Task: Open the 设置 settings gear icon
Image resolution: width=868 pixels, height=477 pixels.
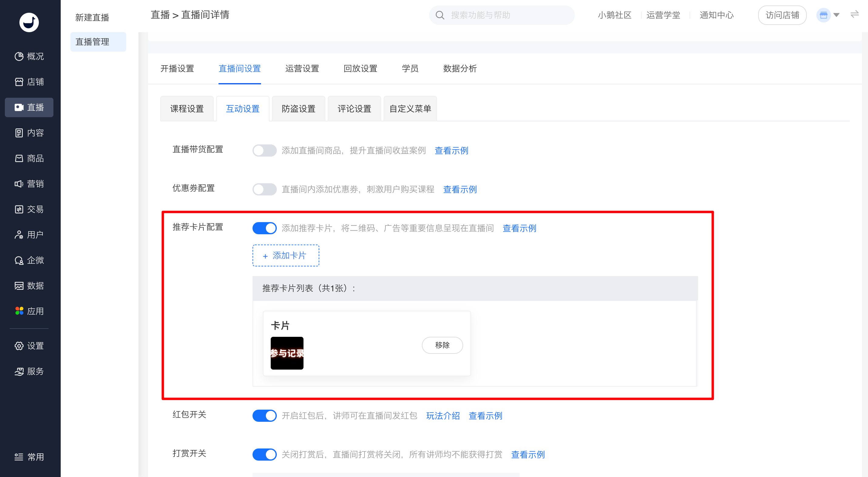Action: pos(19,346)
